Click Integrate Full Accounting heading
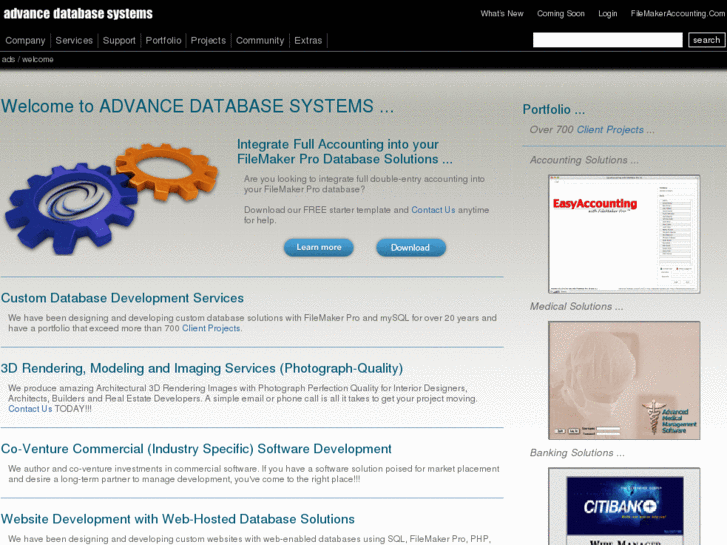Viewport: 727px width, 545px height. [344, 152]
